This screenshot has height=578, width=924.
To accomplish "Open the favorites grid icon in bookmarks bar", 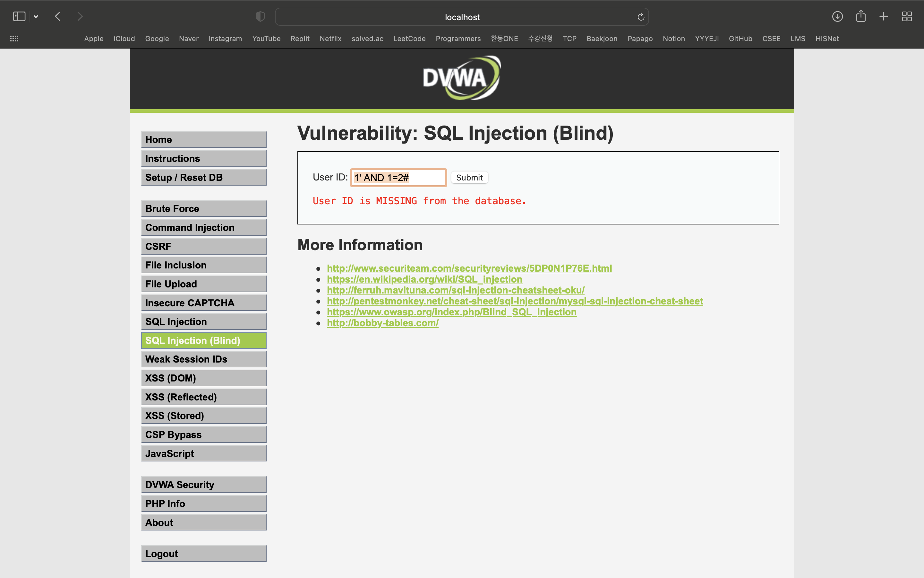I will (14, 39).
